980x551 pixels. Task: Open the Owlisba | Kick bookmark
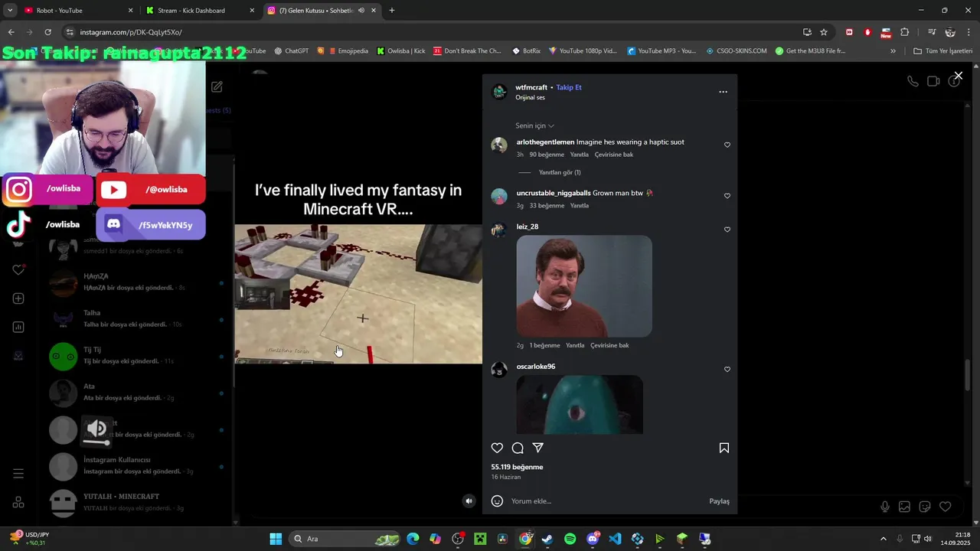pos(400,51)
